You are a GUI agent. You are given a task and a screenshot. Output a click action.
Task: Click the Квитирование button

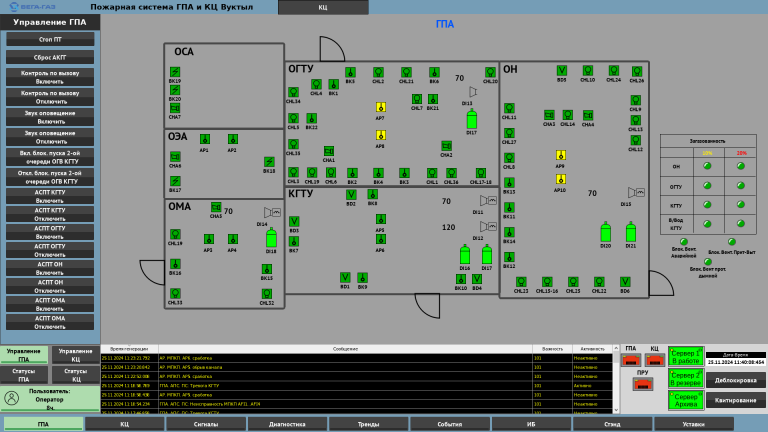[x=735, y=400]
